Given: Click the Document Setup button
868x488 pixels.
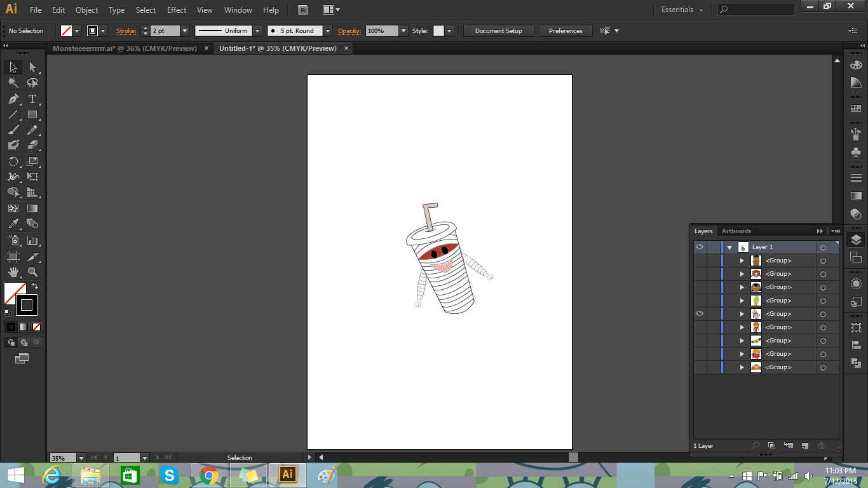Looking at the screenshot, I should (498, 30).
